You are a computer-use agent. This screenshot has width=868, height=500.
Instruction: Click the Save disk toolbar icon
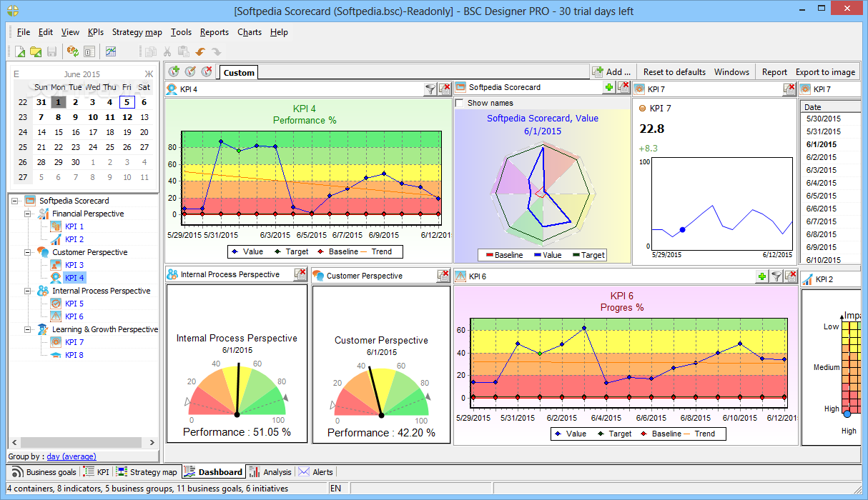(x=51, y=51)
